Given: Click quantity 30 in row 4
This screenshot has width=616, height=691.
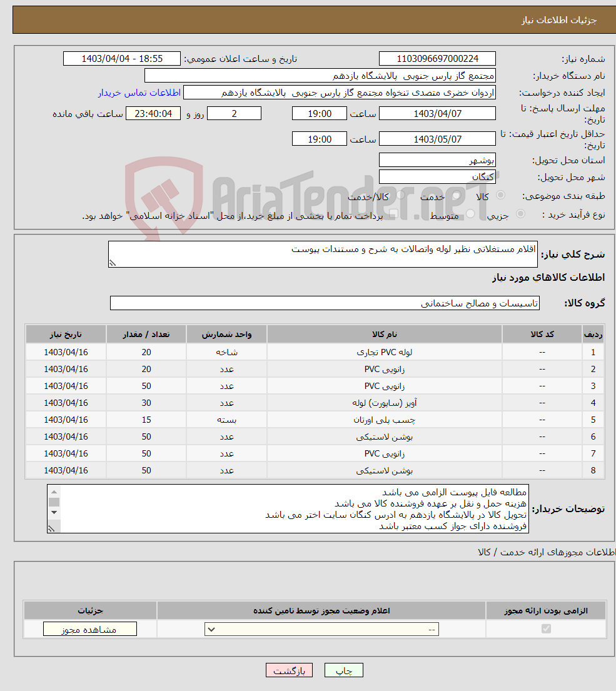Looking at the screenshot, I should (x=146, y=403).
